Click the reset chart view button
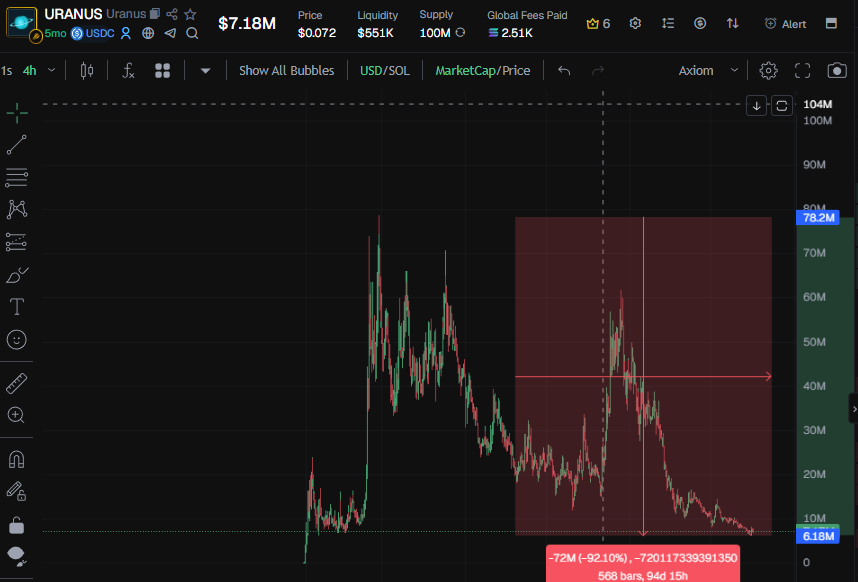This screenshot has width=858, height=582. [782, 106]
